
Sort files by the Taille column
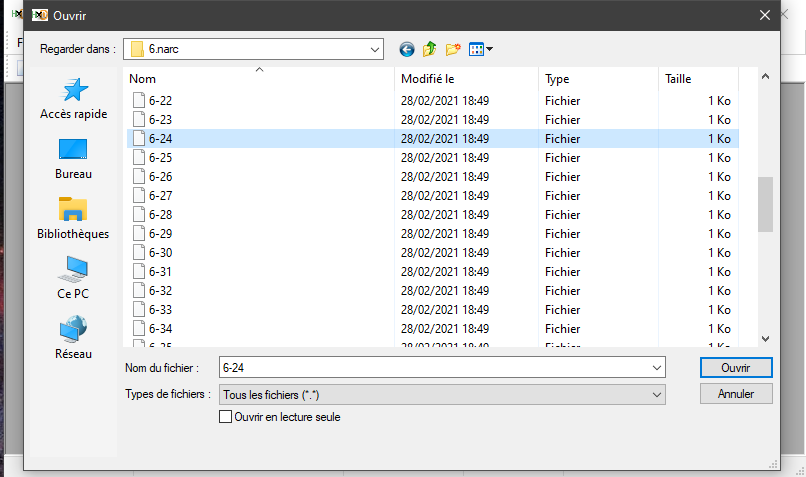(697, 79)
